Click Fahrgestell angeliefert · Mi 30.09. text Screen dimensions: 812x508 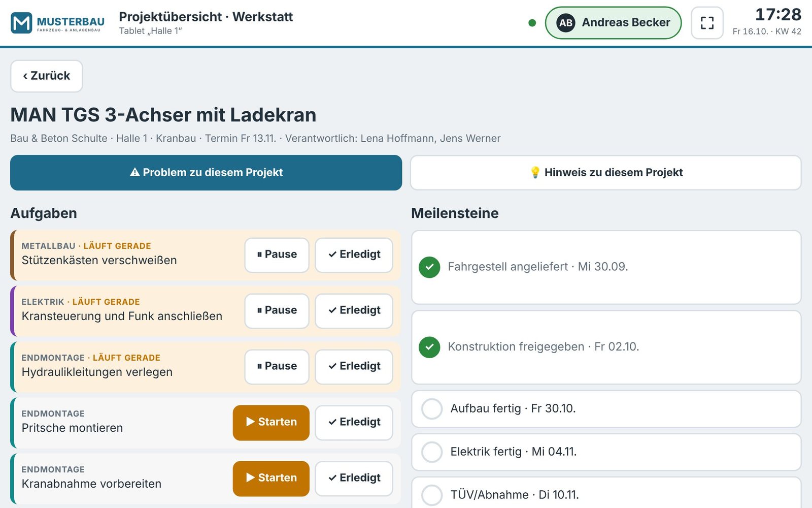coord(538,267)
